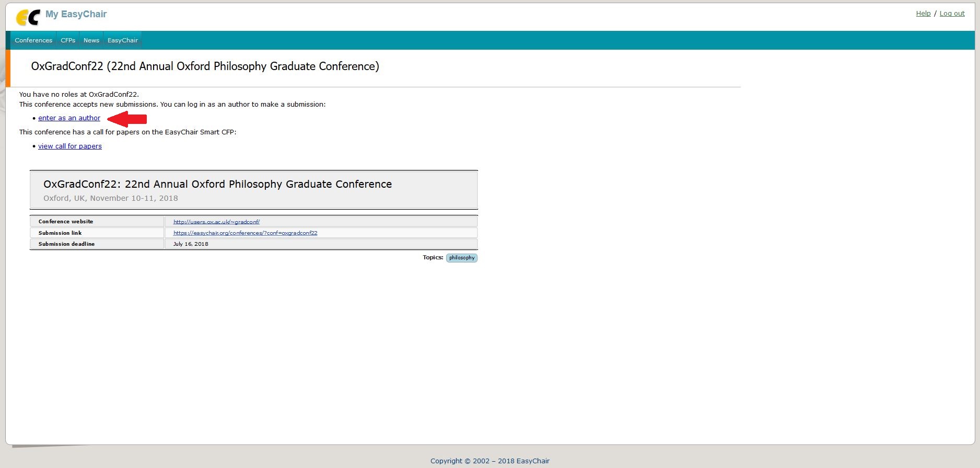Click the July 16, 2018 deadline value

coord(191,244)
